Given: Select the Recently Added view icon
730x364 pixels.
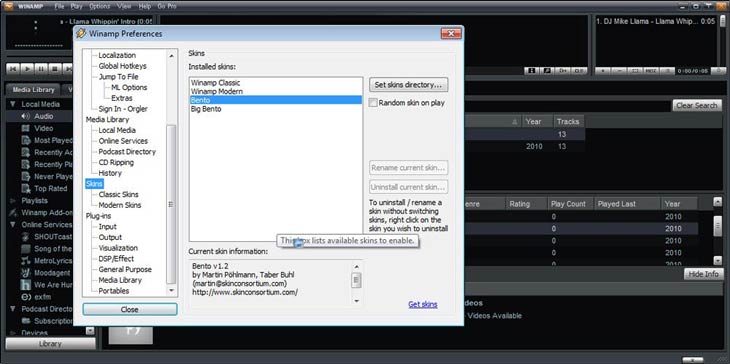Looking at the screenshot, I should point(26,153).
